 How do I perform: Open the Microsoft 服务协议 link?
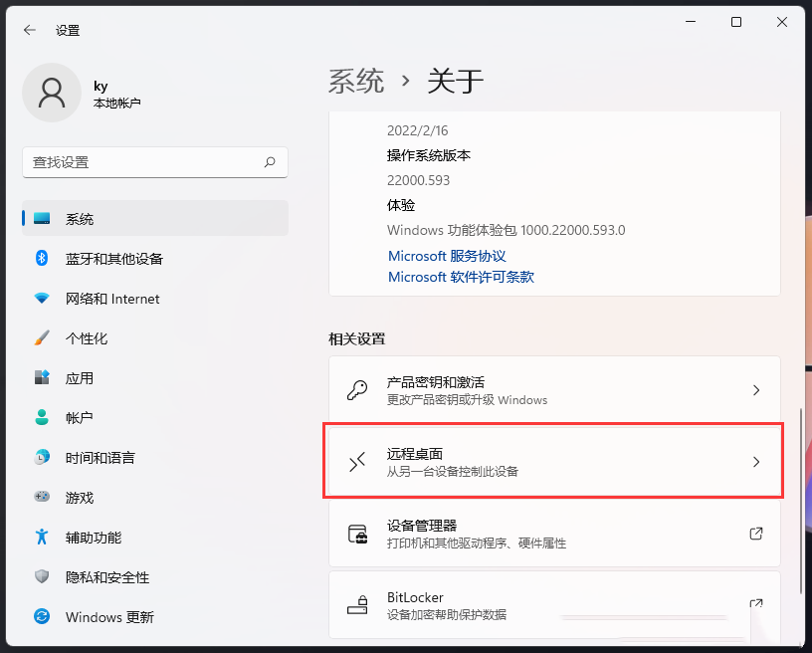tap(448, 256)
